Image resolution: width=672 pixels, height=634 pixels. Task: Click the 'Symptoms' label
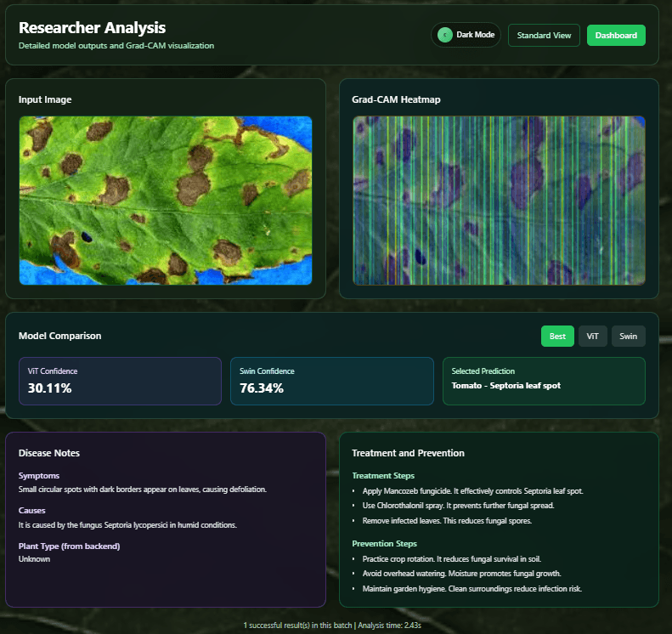point(39,475)
